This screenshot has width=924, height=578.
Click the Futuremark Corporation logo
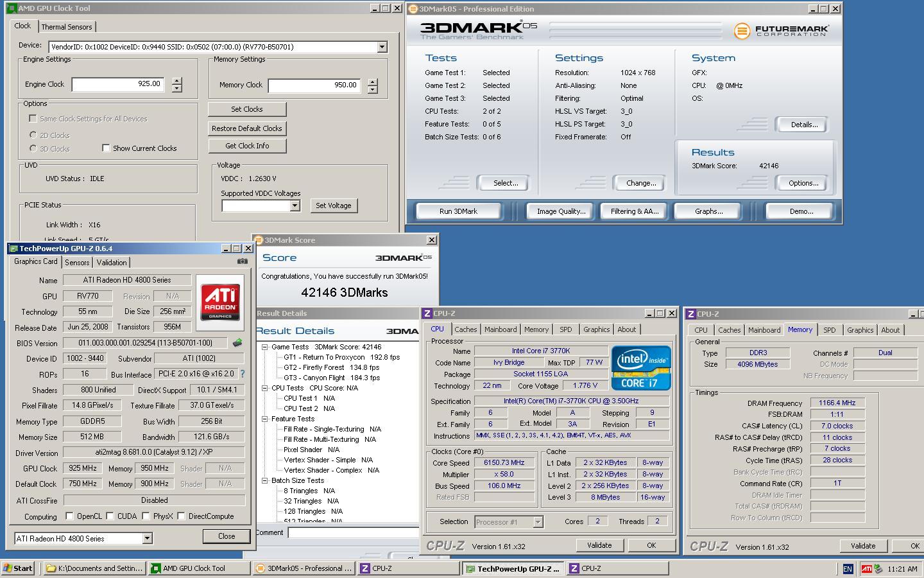coord(781,30)
